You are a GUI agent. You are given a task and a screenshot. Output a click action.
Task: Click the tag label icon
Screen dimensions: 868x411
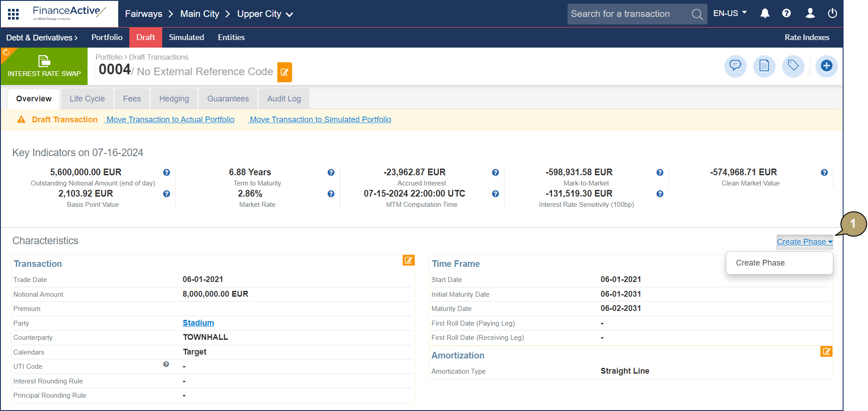click(x=793, y=66)
